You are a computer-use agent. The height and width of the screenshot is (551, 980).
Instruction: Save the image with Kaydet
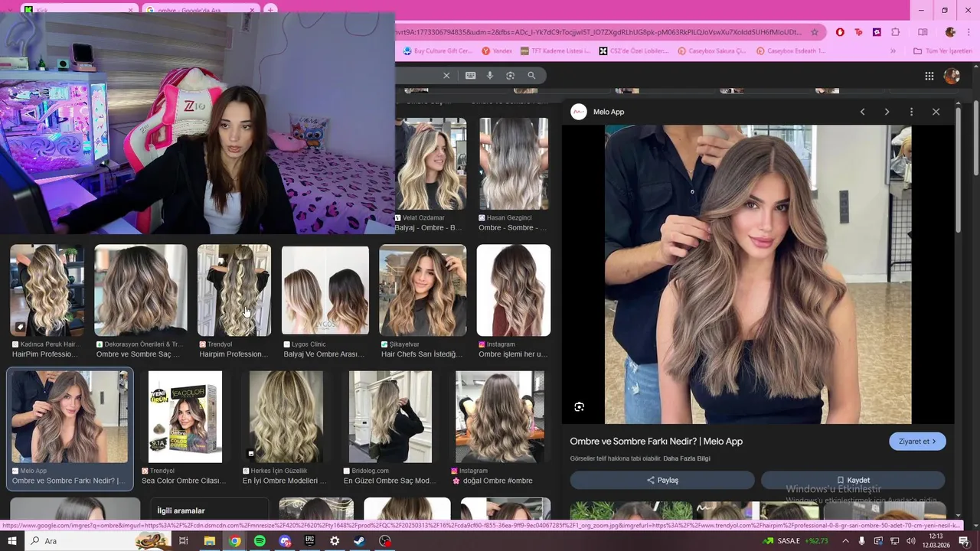pyautogui.click(x=853, y=480)
